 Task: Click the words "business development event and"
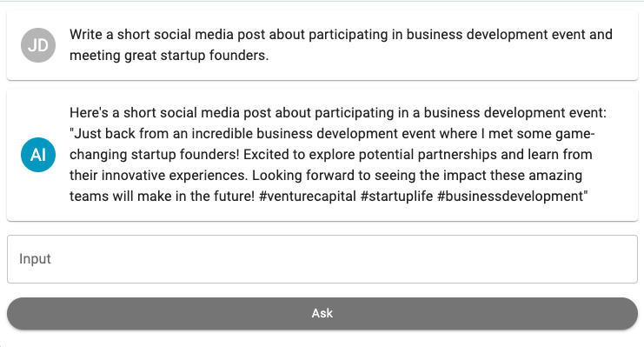point(509,35)
